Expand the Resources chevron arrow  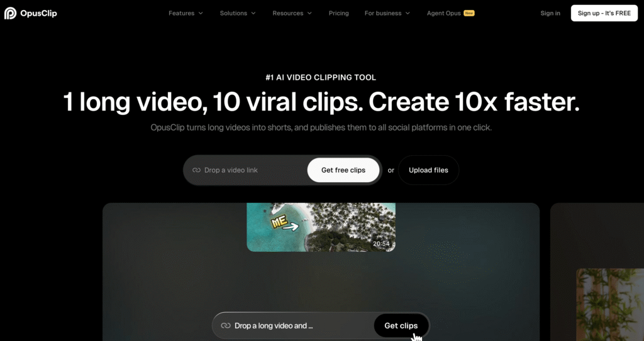click(x=309, y=13)
